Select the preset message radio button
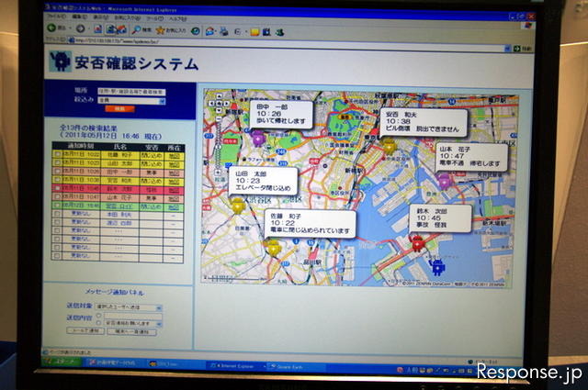The height and width of the screenshot is (390, 588). click(x=98, y=323)
